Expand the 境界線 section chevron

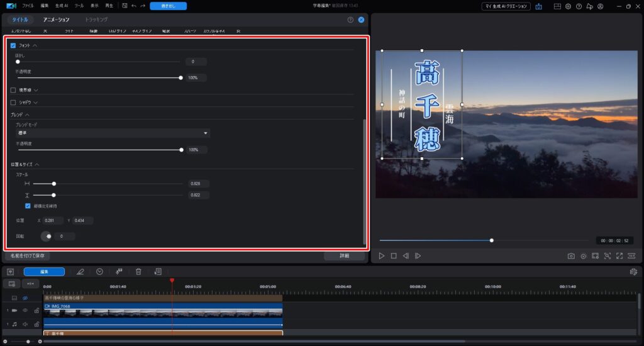point(36,90)
